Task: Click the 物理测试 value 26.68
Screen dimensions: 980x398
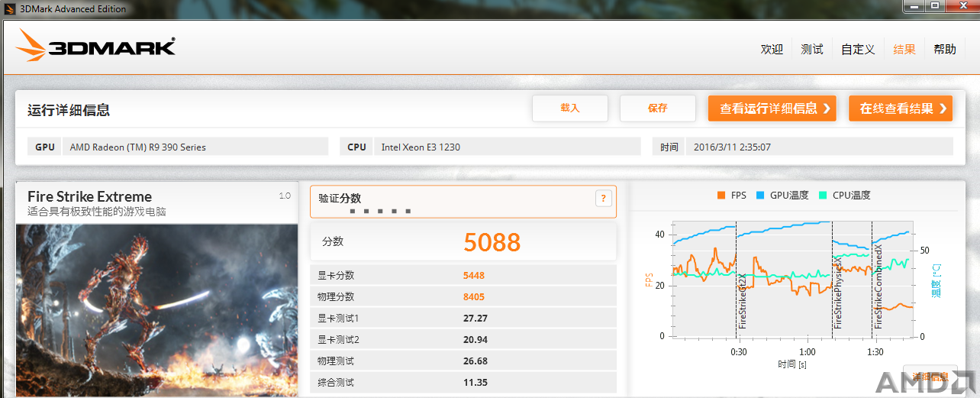Action: [x=475, y=361]
